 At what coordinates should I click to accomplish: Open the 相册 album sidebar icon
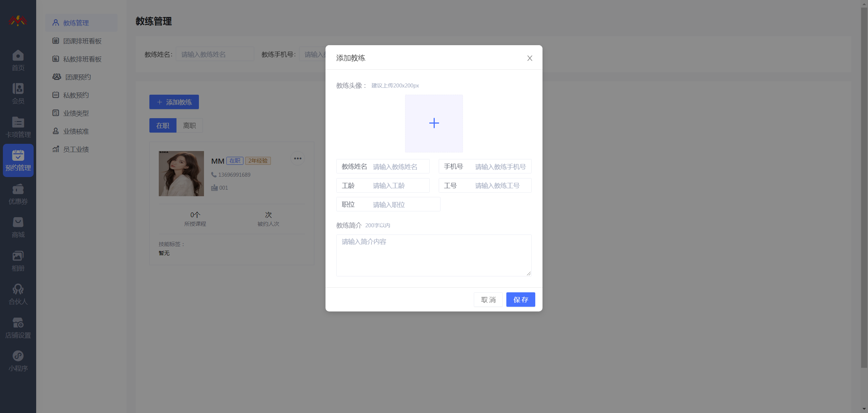coord(18,261)
